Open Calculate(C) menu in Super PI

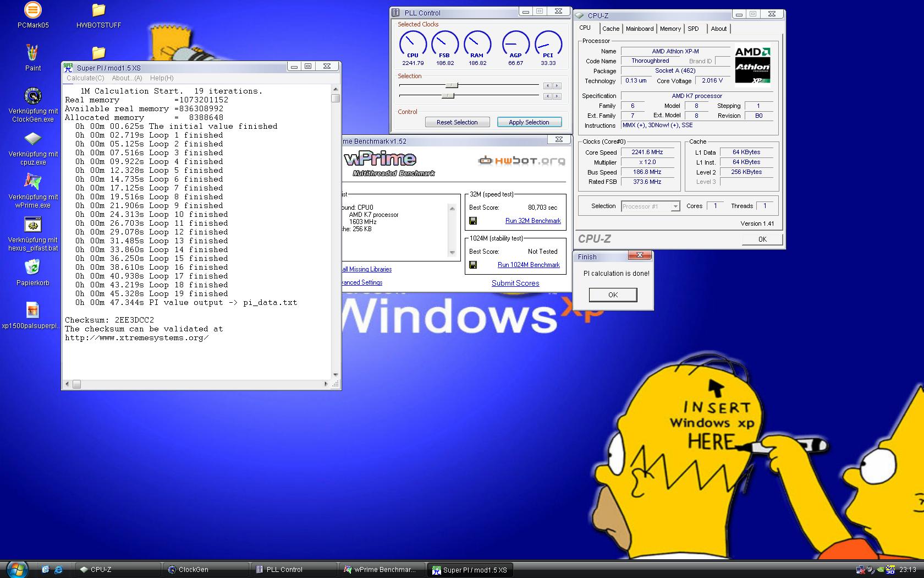point(85,78)
